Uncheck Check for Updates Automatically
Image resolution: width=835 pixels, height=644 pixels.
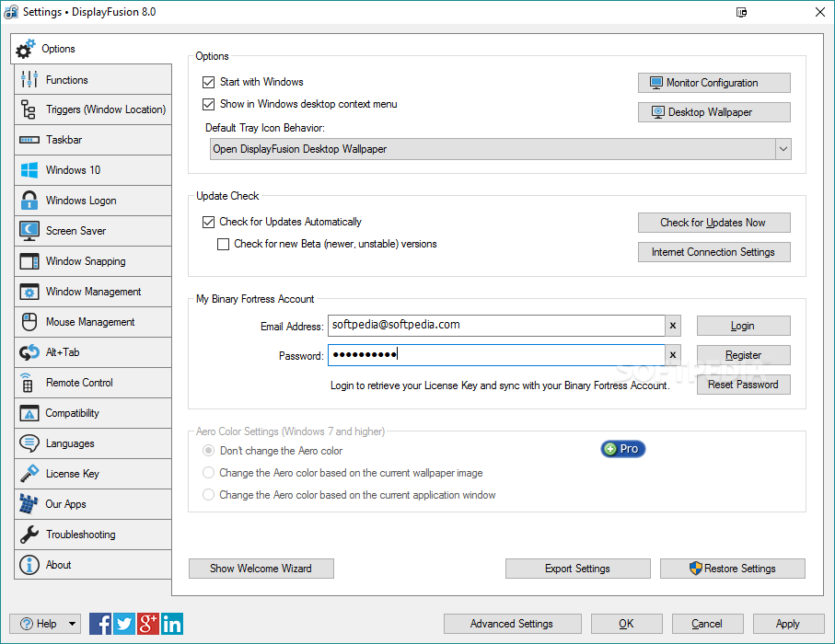pyautogui.click(x=208, y=222)
